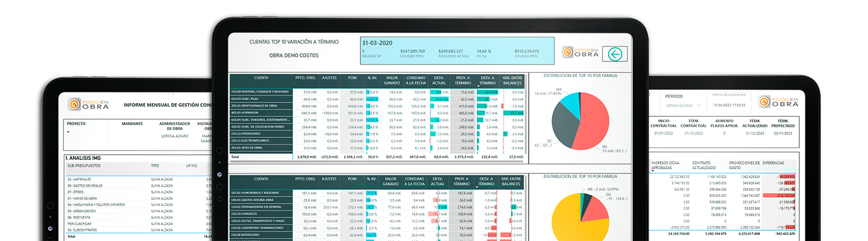Select row 210.11-Electromecanico
The height and width of the screenshot is (241, 868).
[x=377, y=141]
